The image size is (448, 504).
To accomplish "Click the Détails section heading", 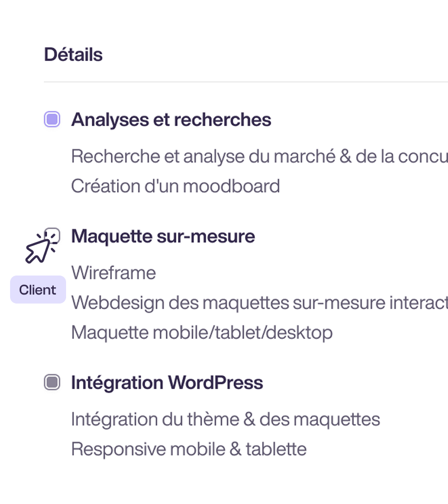I will pyautogui.click(x=73, y=54).
